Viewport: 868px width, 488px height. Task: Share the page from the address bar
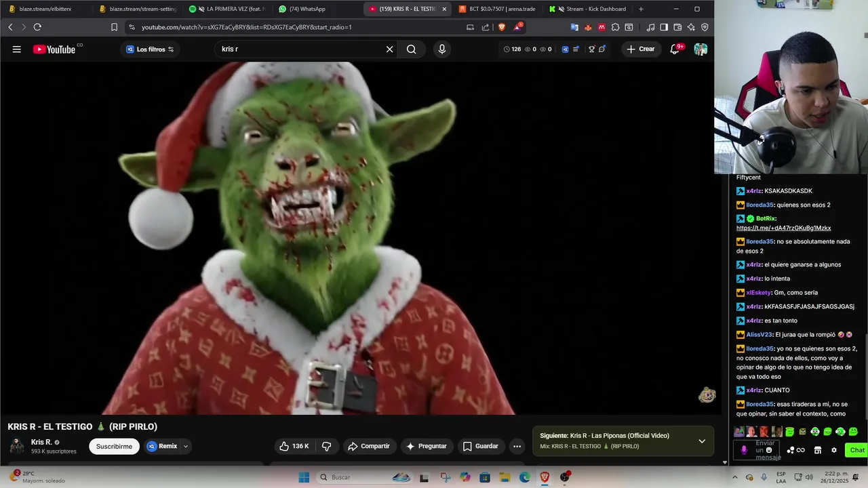coord(486,27)
